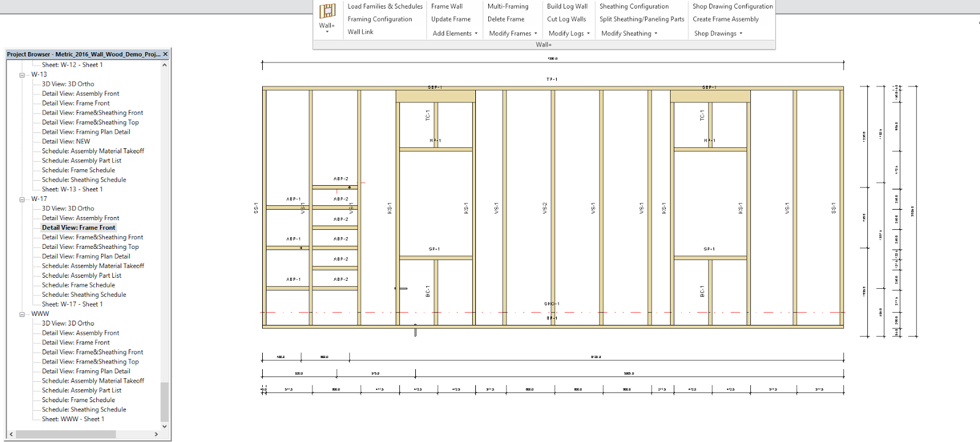Image resolution: width=980 pixels, height=442 pixels.
Task: Select Sheet: W-17 - Sheet 1
Action: coord(72,304)
